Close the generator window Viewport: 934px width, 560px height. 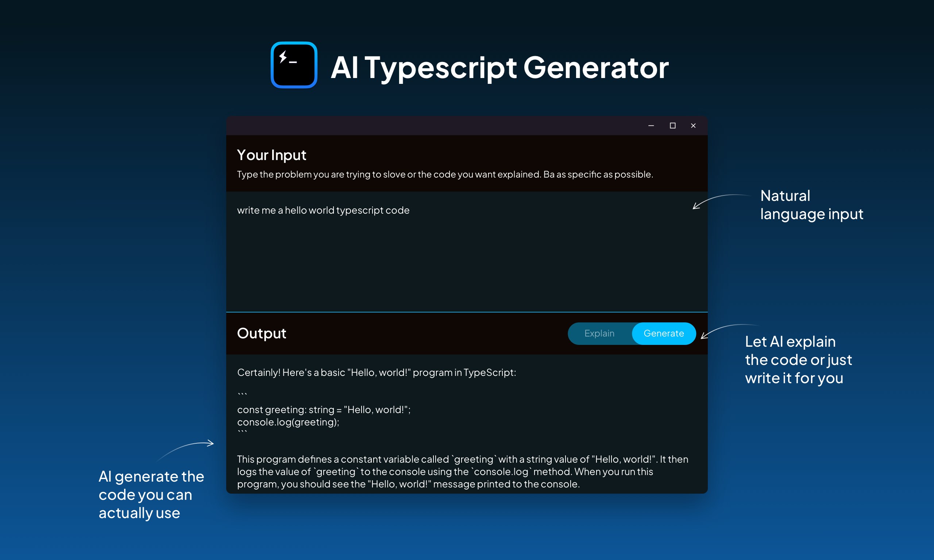tap(693, 126)
